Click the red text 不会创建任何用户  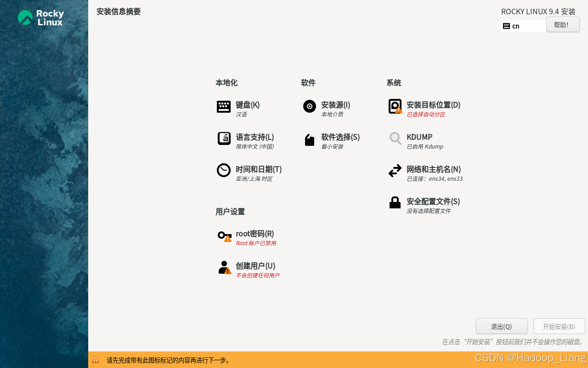click(x=257, y=275)
